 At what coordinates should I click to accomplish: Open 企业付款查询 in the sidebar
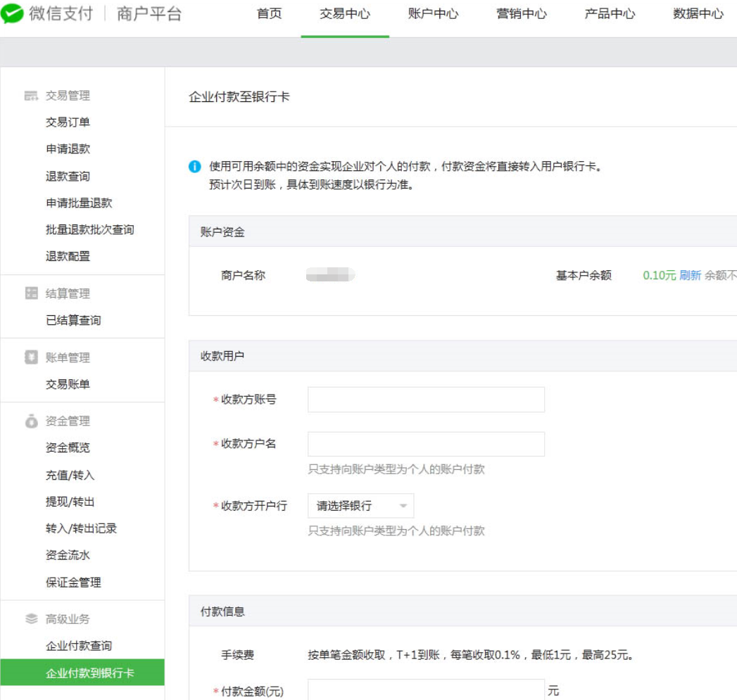[79, 646]
